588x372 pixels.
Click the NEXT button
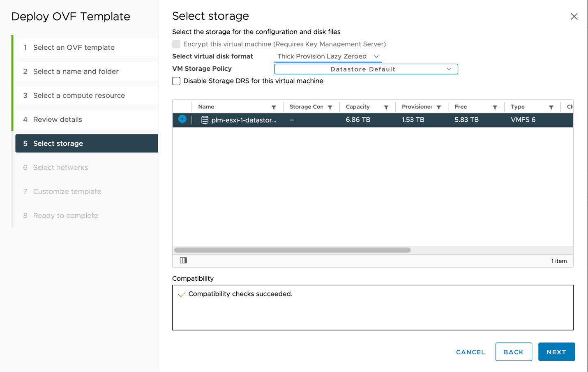point(556,352)
